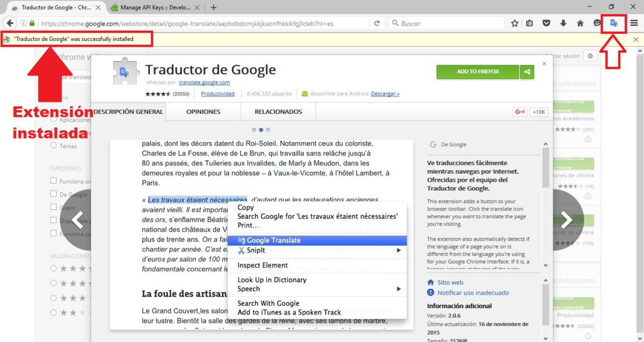The image size is (644, 342).
Task: Open the Firefox hamburger menu
Action: (634, 23)
